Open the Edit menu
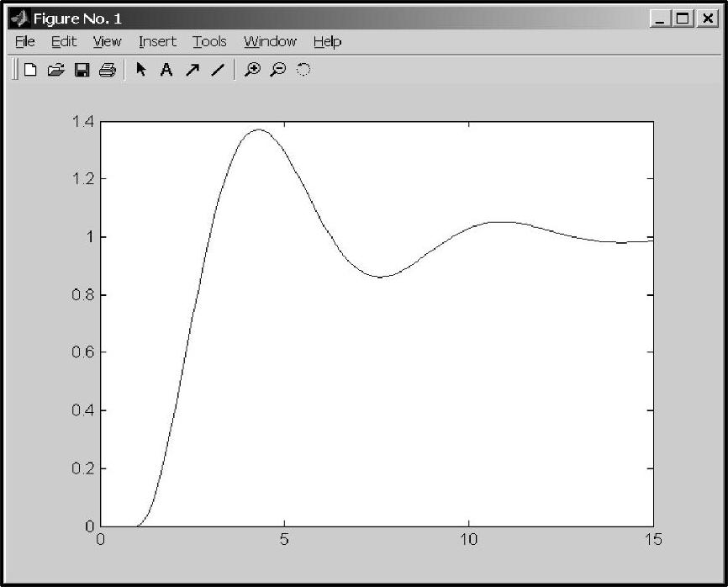The width and height of the screenshot is (728, 587). (64, 42)
